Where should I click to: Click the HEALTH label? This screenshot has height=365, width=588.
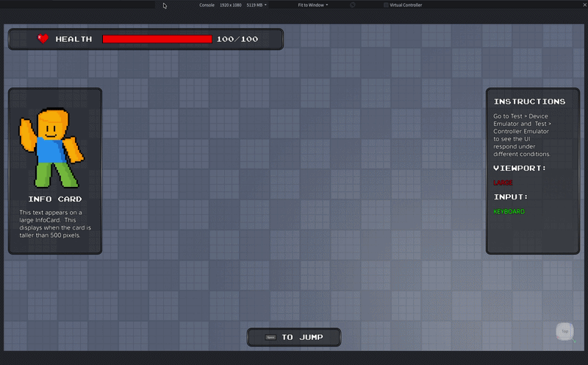coord(73,39)
